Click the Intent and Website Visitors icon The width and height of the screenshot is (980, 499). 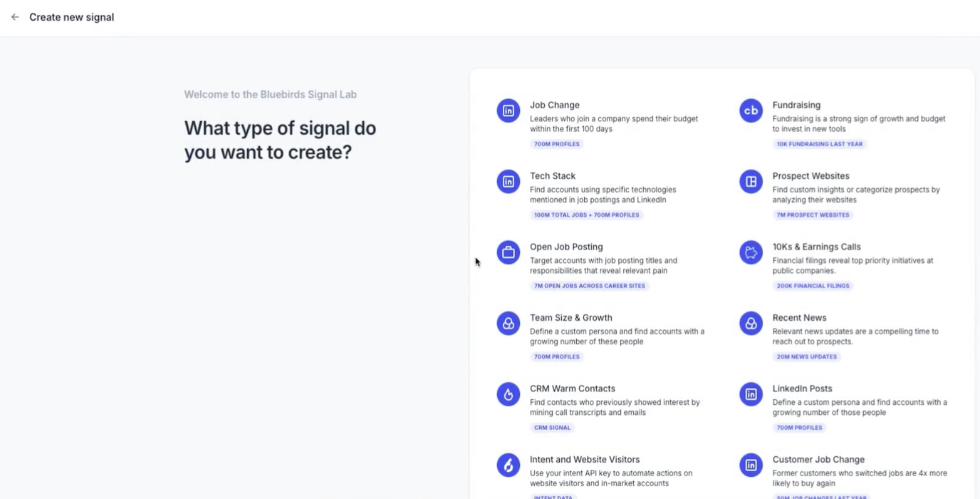tap(509, 465)
